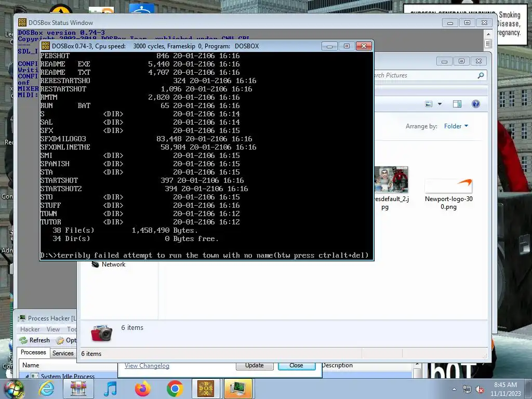Click the Description column header

pyautogui.click(x=337, y=365)
